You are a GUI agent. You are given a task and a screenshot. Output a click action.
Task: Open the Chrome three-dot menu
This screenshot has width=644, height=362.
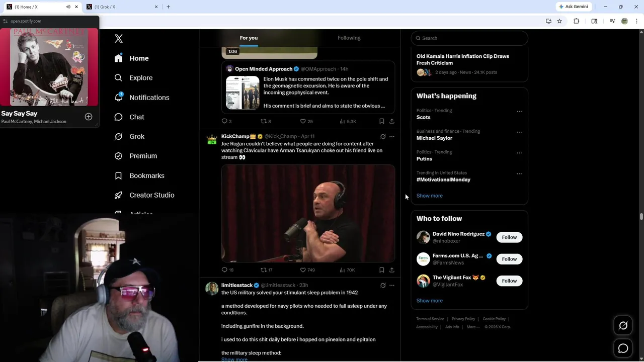636,21
